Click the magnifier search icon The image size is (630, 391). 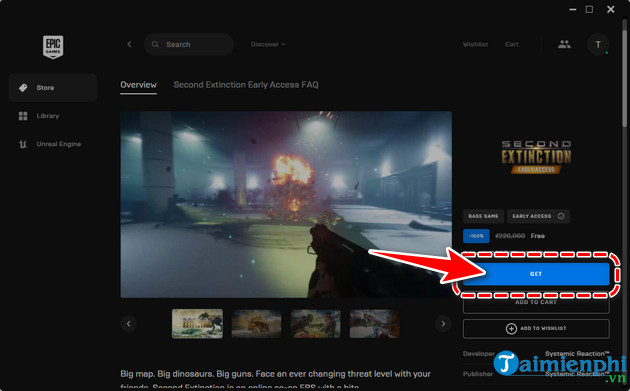coord(155,44)
